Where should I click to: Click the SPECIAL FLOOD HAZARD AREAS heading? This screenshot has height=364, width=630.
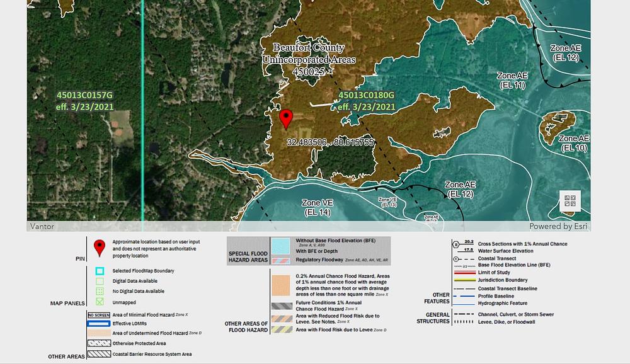coord(248,257)
